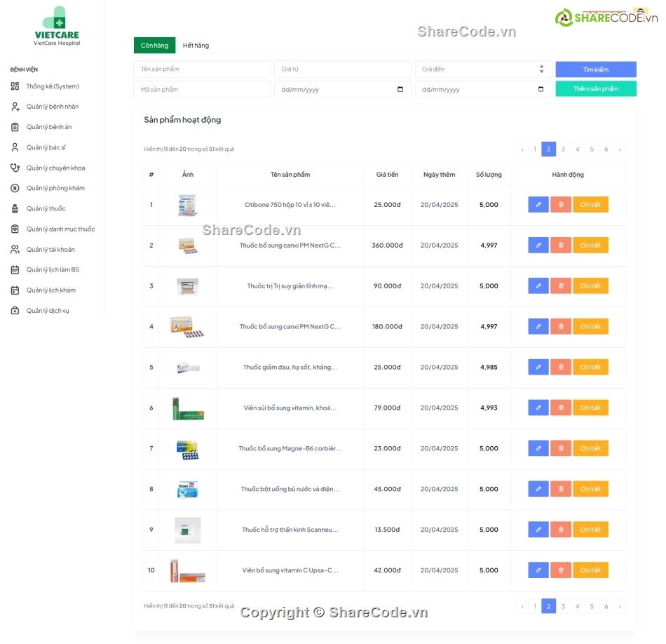Click the Tìm kiếm search button

tap(596, 69)
